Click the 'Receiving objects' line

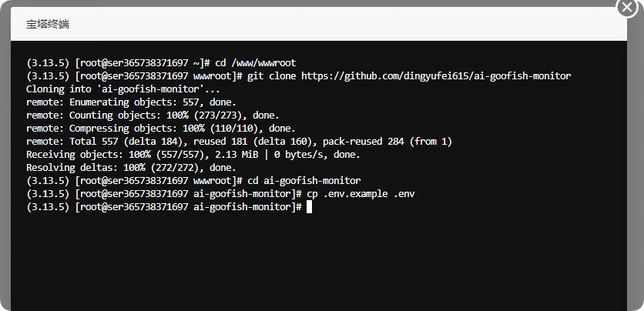(x=193, y=155)
